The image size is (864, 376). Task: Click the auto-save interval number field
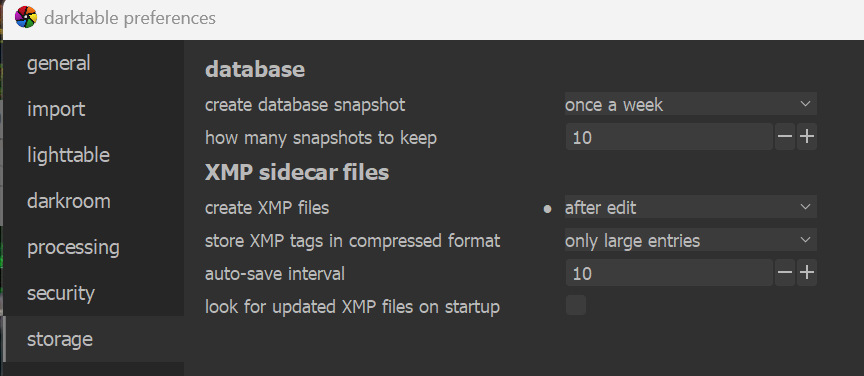tap(669, 273)
